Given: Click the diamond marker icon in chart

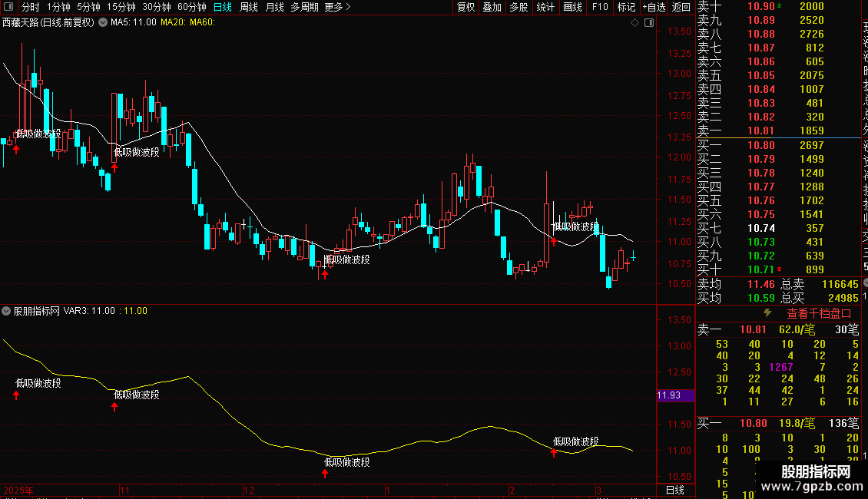Looking at the screenshot, I should (635, 23).
